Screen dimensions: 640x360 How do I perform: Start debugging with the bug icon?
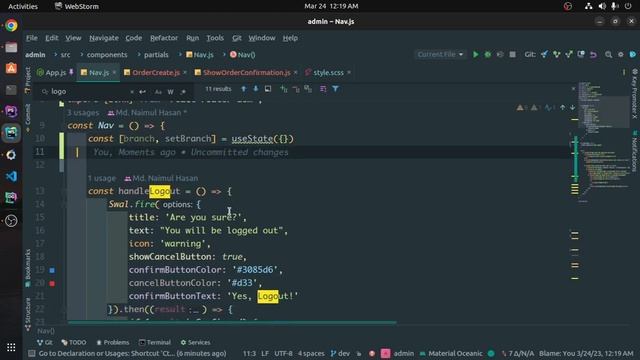[488, 54]
